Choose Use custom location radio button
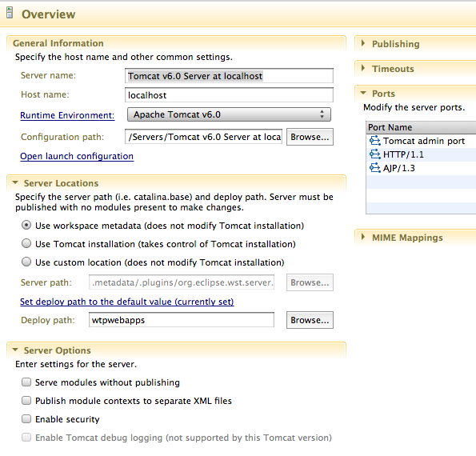Image resolution: width=476 pixels, height=456 pixels. [x=26, y=262]
